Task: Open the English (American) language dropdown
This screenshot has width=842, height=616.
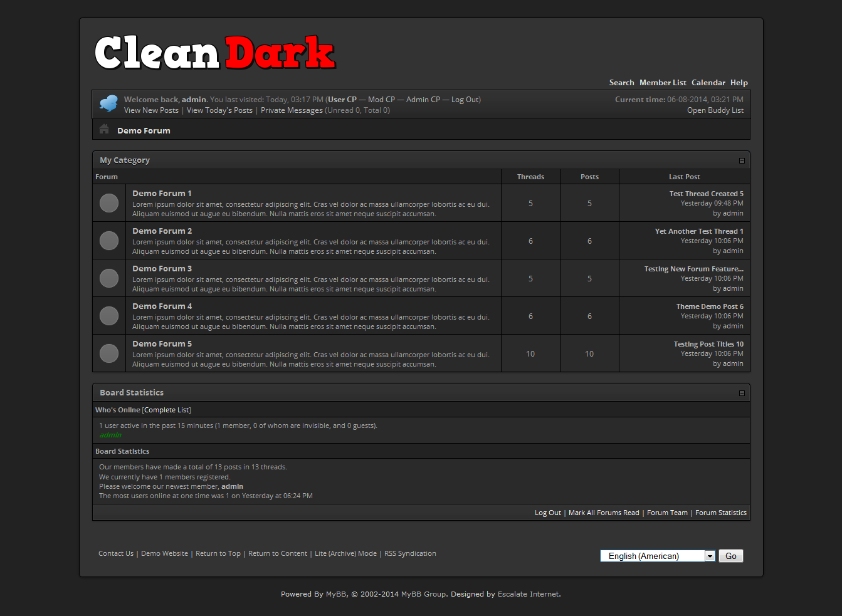Action: tap(657, 556)
